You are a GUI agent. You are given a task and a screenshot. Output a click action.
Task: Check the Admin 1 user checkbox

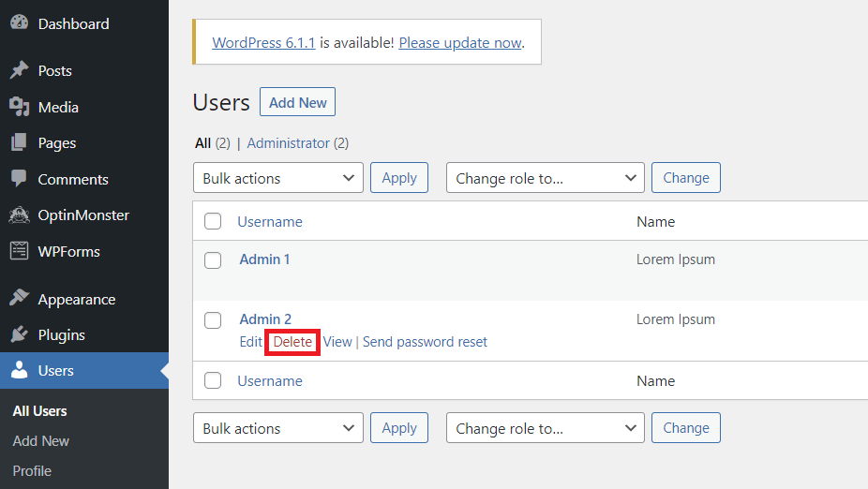pyautogui.click(x=213, y=260)
